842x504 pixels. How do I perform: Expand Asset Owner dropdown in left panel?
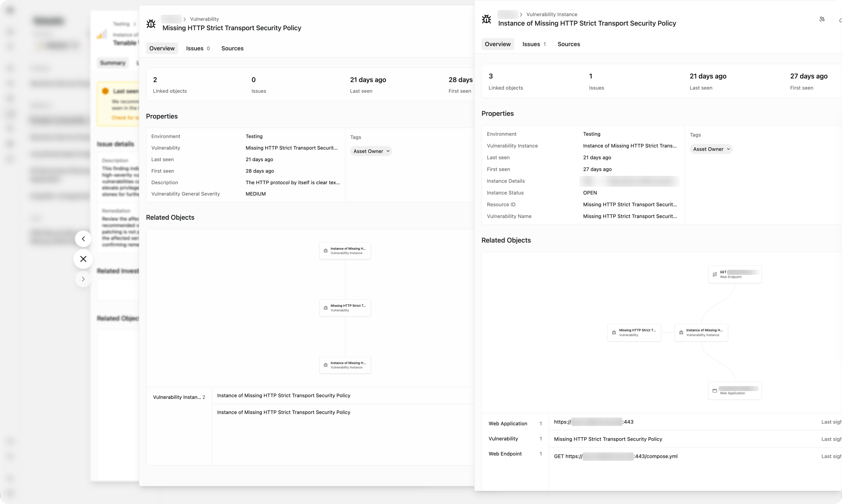[371, 151]
